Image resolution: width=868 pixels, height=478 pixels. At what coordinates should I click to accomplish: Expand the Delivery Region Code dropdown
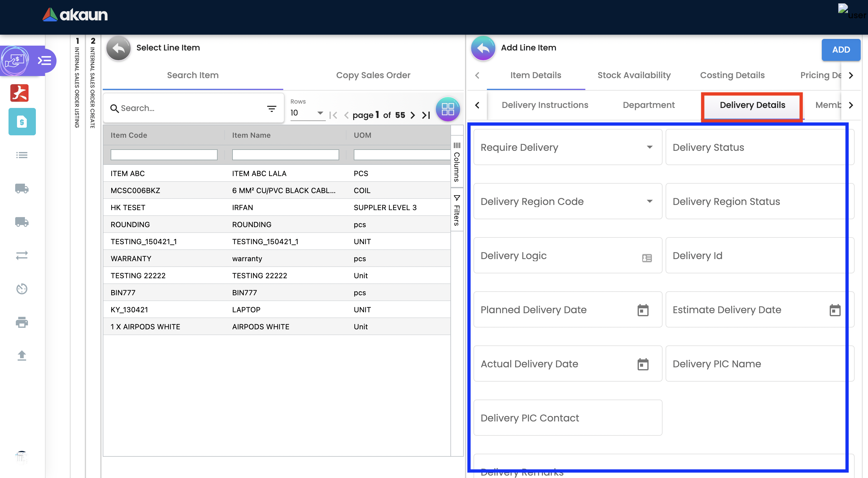(649, 201)
